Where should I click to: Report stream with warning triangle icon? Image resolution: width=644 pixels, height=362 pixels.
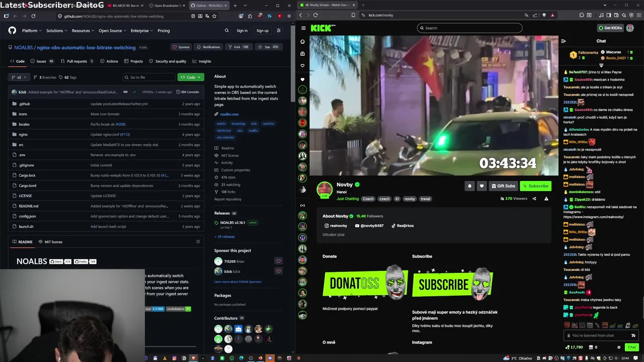tap(546, 199)
